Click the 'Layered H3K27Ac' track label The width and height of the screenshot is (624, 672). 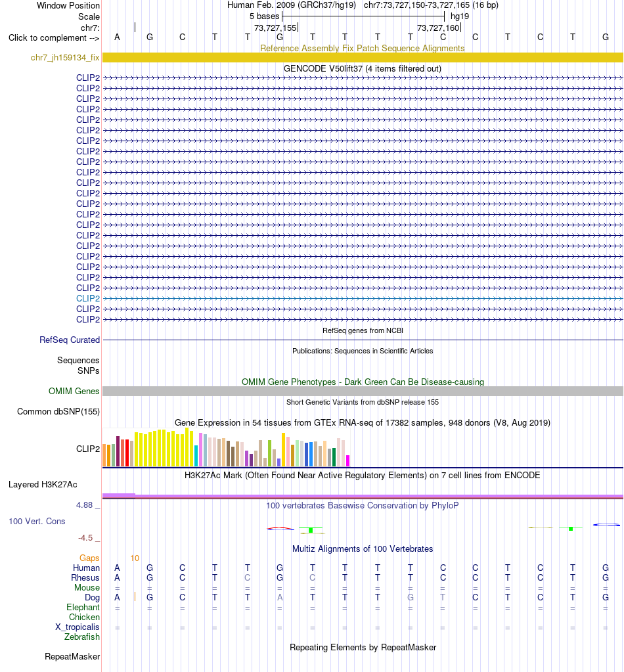tap(43, 485)
